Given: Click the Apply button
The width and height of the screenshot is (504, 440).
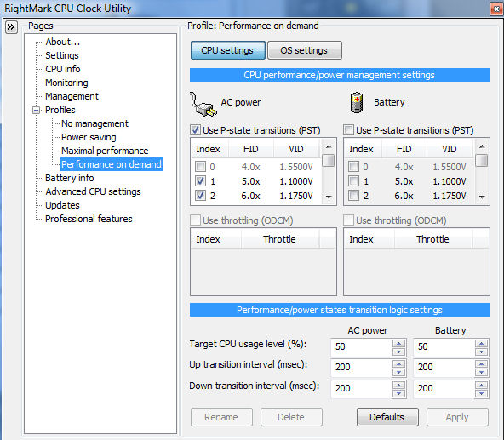Looking at the screenshot, I should click(x=457, y=417).
